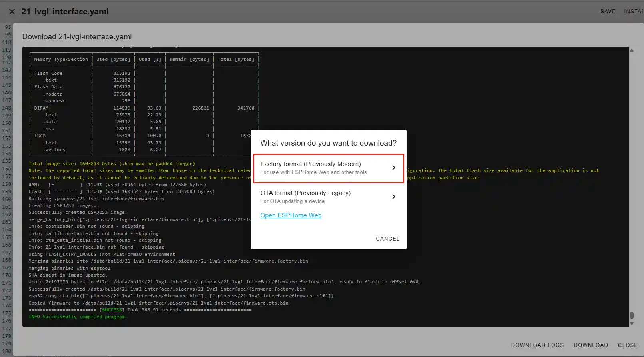Screen dimensions: 644x357
Task: Save the YAML file
Action: pos(608,12)
